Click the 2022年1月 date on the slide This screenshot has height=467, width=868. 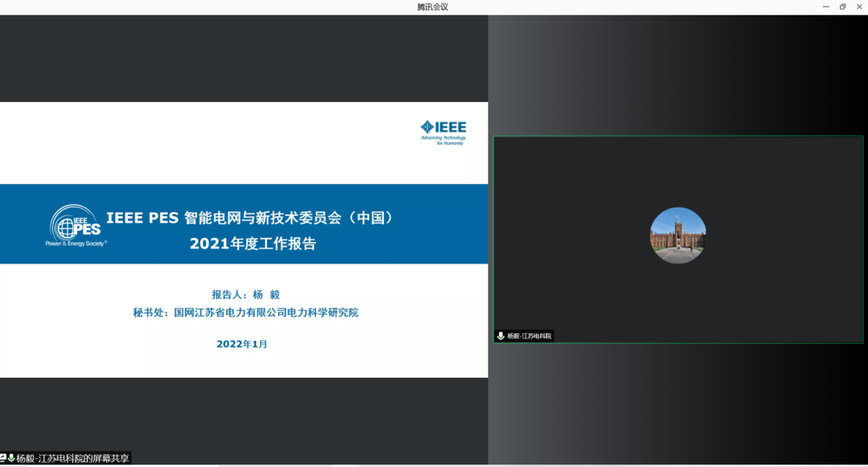click(x=242, y=344)
